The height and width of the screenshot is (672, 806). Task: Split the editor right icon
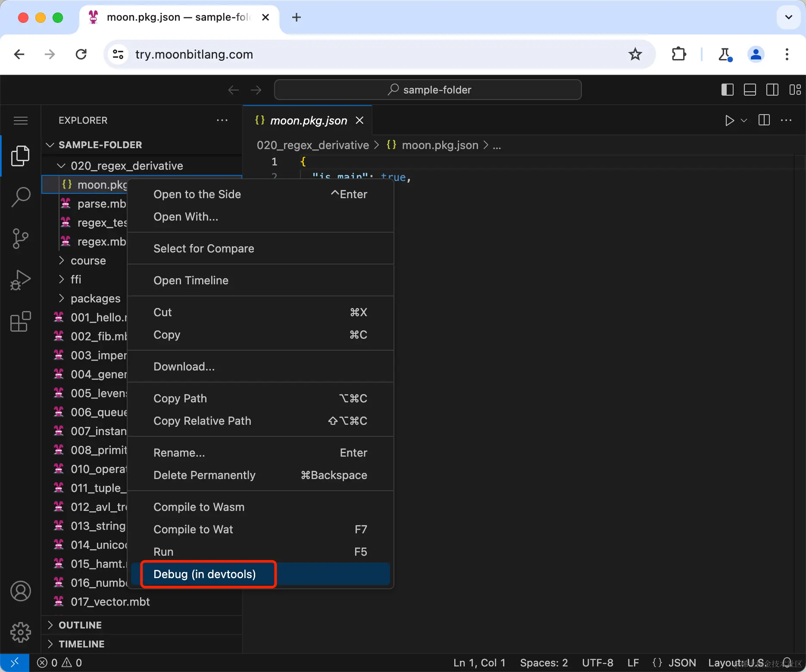click(764, 120)
